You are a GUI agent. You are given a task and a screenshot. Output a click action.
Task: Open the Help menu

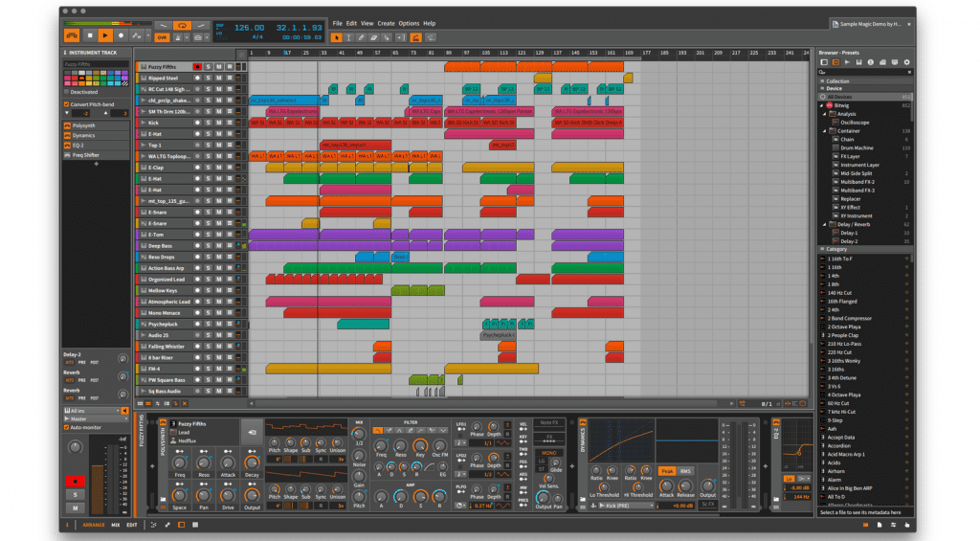click(x=430, y=23)
